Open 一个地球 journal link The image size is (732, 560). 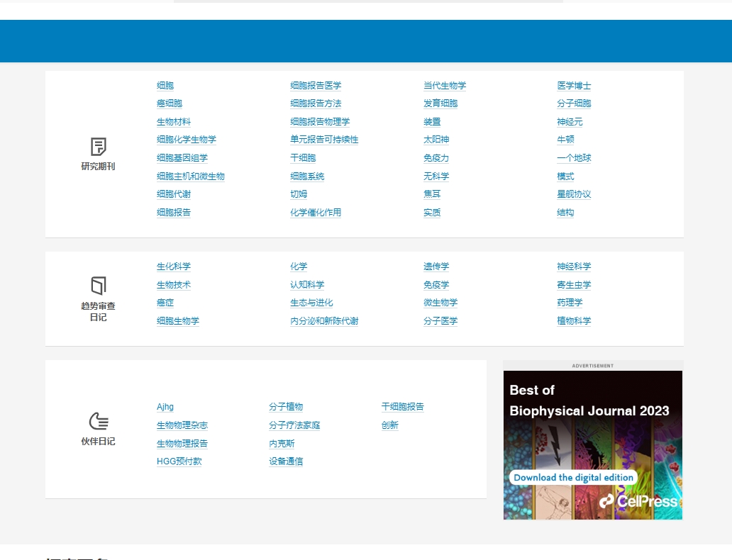click(x=574, y=158)
